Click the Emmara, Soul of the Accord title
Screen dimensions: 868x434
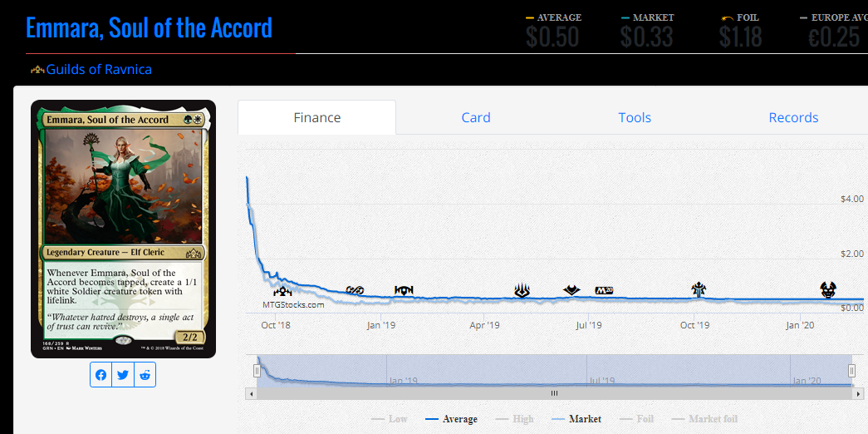tap(149, 27)
